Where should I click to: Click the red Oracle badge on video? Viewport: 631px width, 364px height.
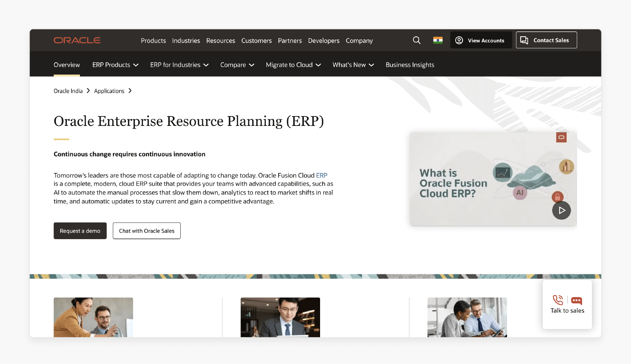(561, 137)
